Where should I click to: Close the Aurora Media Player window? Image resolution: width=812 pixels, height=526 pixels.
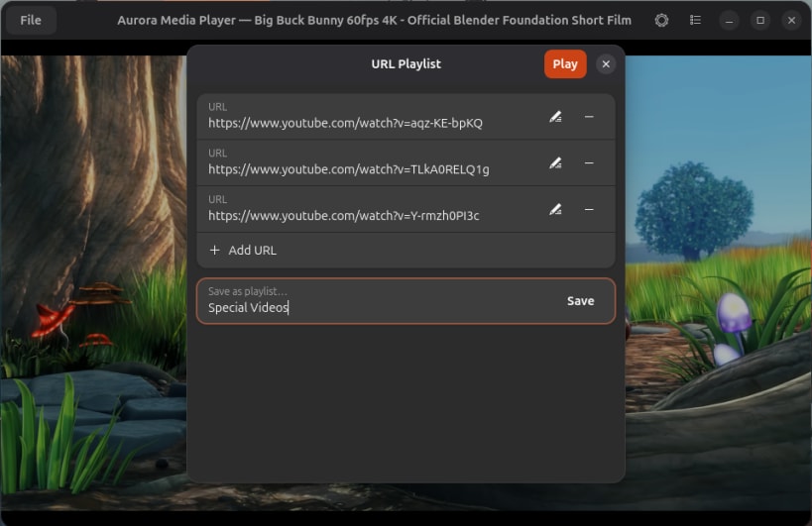pyautogui.click(x=791, y=20)
